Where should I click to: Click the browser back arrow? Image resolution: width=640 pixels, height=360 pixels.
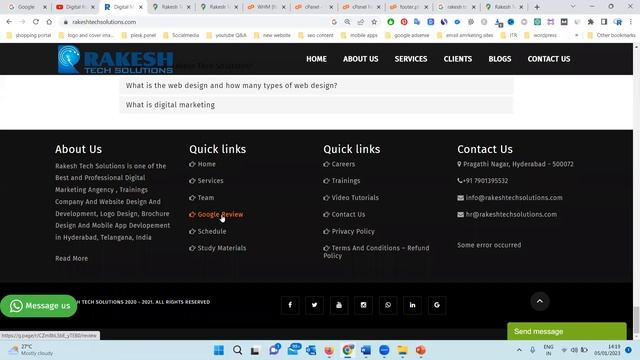(x=9, y=22)
